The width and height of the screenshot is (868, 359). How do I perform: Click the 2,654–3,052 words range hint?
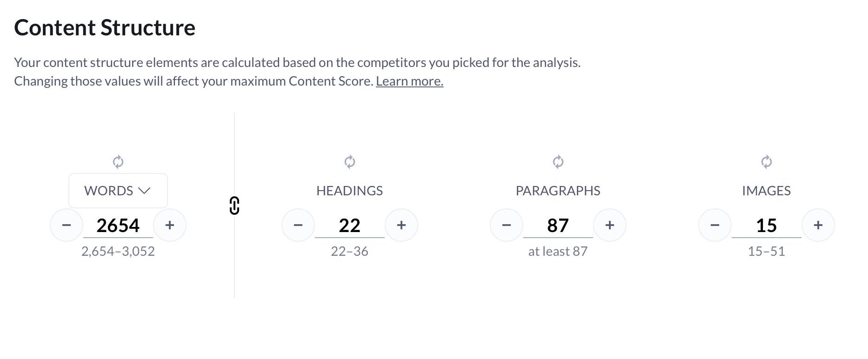pyautogui.click(x=118, y=252)
